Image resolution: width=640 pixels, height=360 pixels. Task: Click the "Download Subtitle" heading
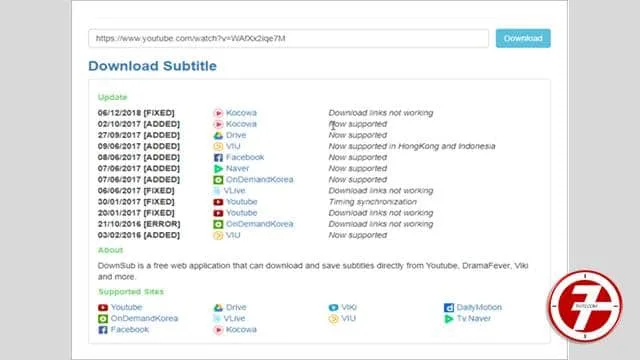click(x=152, y=66)
